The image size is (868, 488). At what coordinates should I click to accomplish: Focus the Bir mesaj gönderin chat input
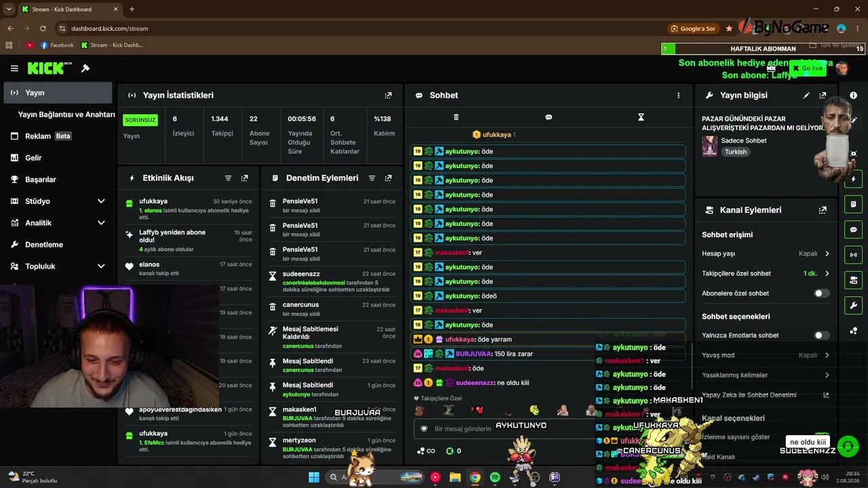pos(505,429)
